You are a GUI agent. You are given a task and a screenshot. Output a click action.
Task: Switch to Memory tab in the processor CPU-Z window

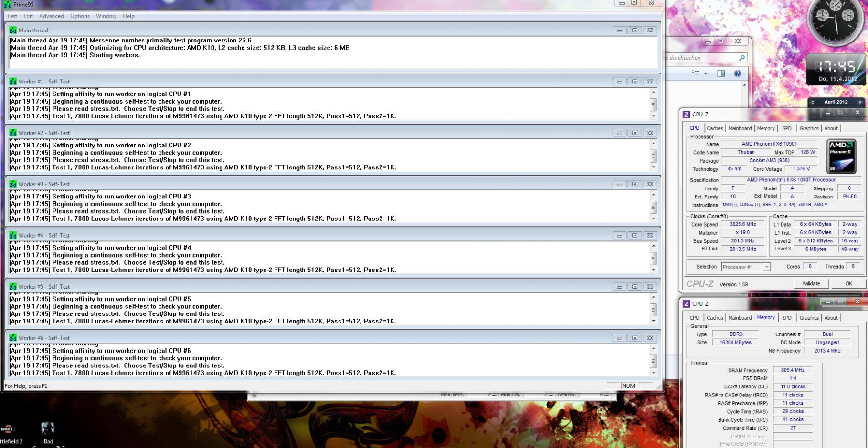[766, 128]
